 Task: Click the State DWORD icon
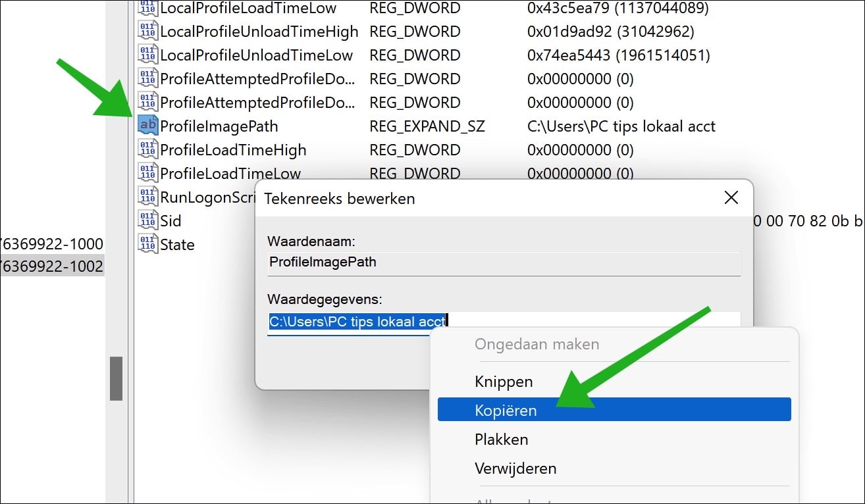147,244
